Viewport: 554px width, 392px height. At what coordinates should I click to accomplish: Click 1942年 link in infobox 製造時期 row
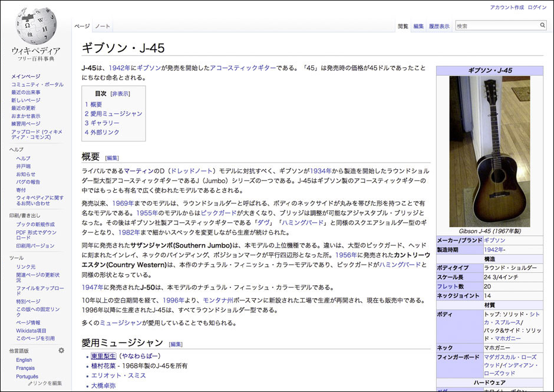[493, 249]
